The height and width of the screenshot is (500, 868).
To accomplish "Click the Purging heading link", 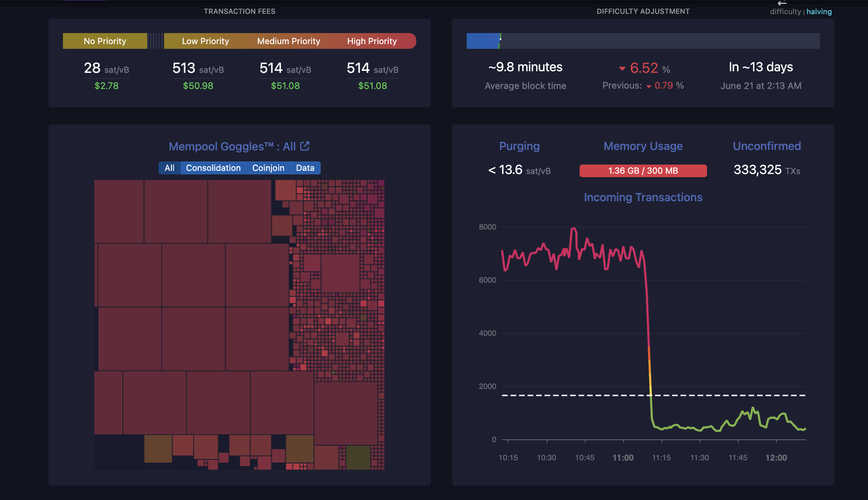I will pyautogui.click(x=519, y=146).
